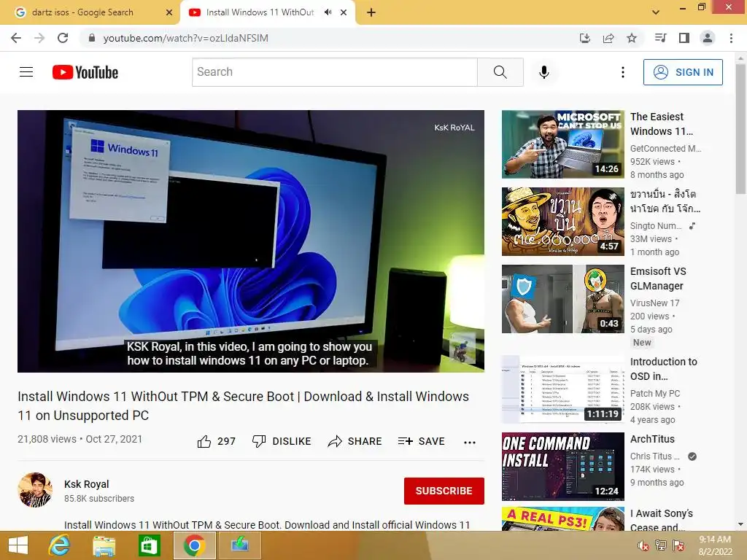
Task: Open Introduction to OSD video thumbnail
Action: click(562, 389)
